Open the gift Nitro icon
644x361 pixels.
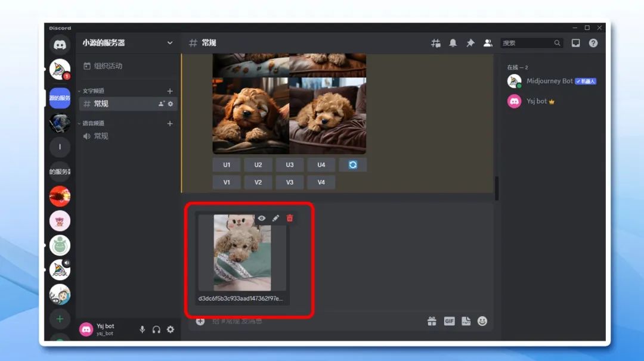pyautogui.click(x=432, y=321)
